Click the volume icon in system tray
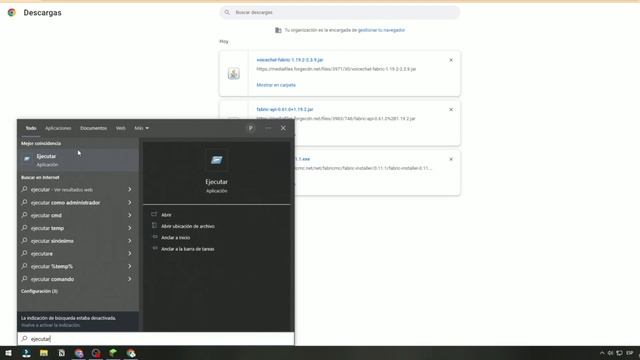The width and height of the screenshot is (640, 360). (x=610, y=353)
